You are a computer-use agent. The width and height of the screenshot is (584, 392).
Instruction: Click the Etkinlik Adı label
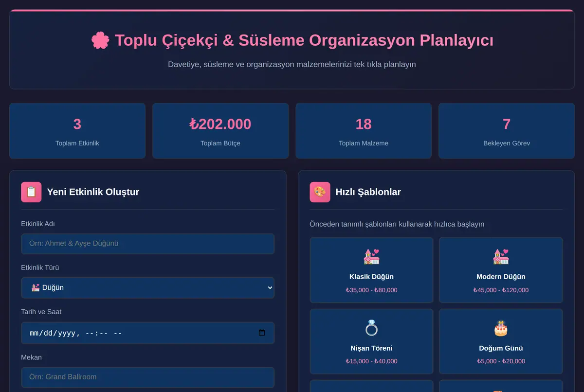point(38,224)
